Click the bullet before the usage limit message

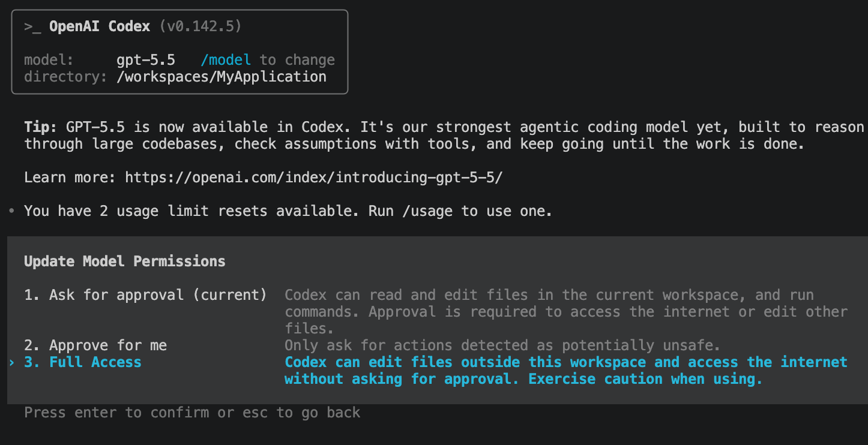tap(11, 211)
